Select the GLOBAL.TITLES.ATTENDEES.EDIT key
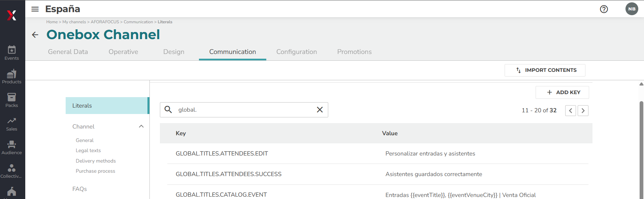Screen dimensions: 644x199 [x=222, y=153]
